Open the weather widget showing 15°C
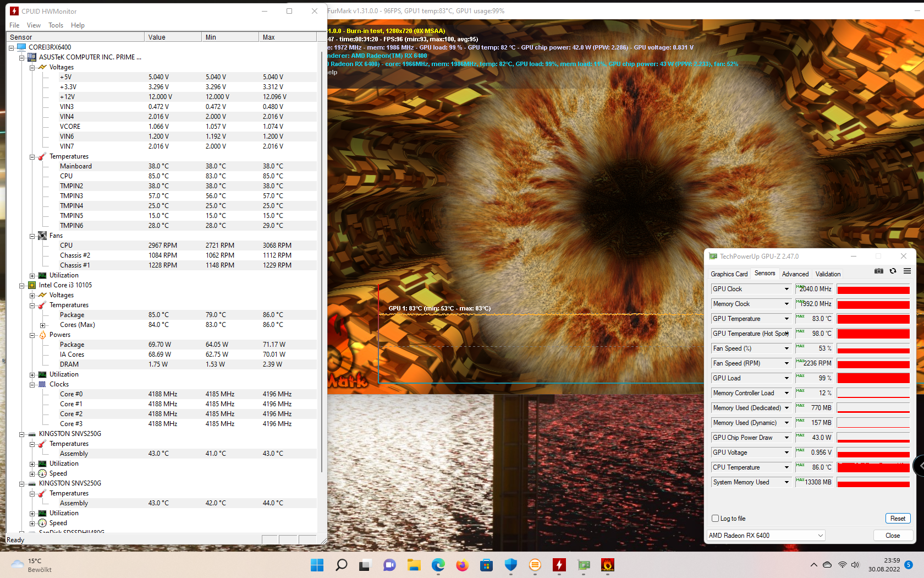Viewport: 924px width, 578px height. [x=32, y=565]
